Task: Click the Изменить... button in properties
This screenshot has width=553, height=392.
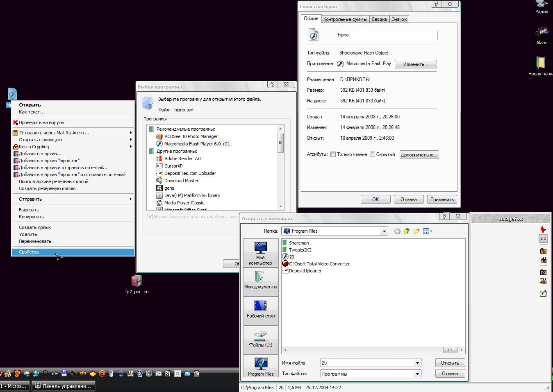Action: click(416, 64)
